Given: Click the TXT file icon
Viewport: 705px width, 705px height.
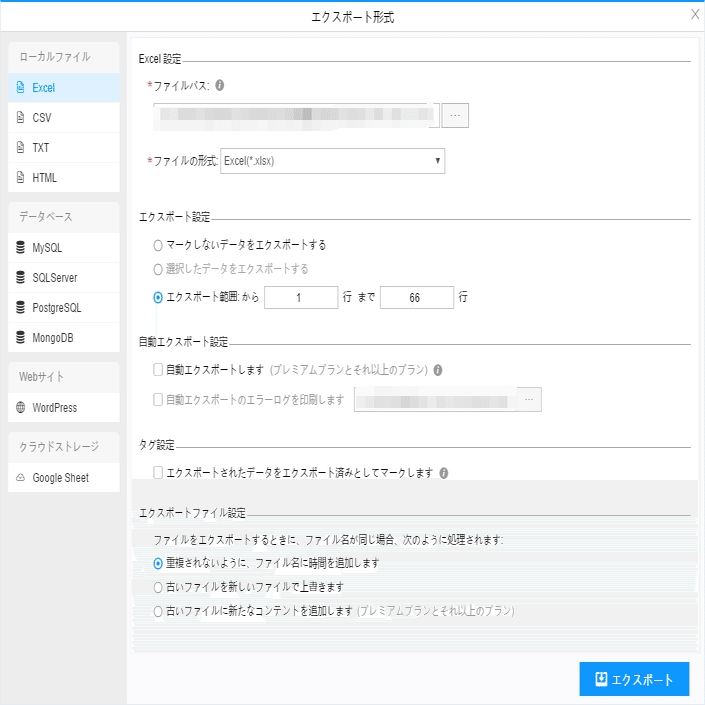Looking at the screenshot, I should tap(20, 147).
